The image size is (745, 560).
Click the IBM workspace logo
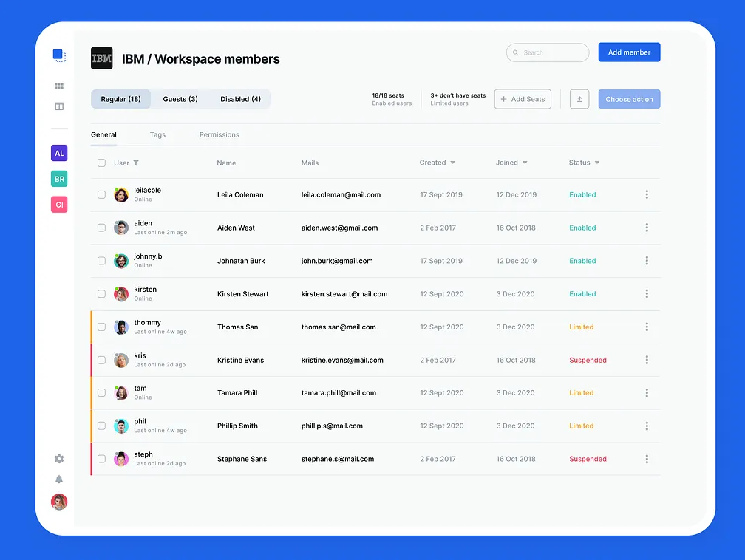coord(101,58)
